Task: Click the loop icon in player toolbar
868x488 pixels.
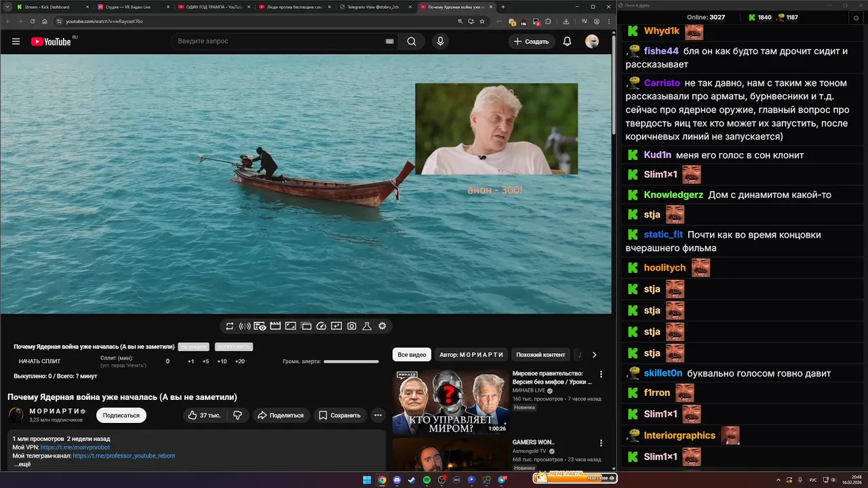Action: tap(230, 326)
